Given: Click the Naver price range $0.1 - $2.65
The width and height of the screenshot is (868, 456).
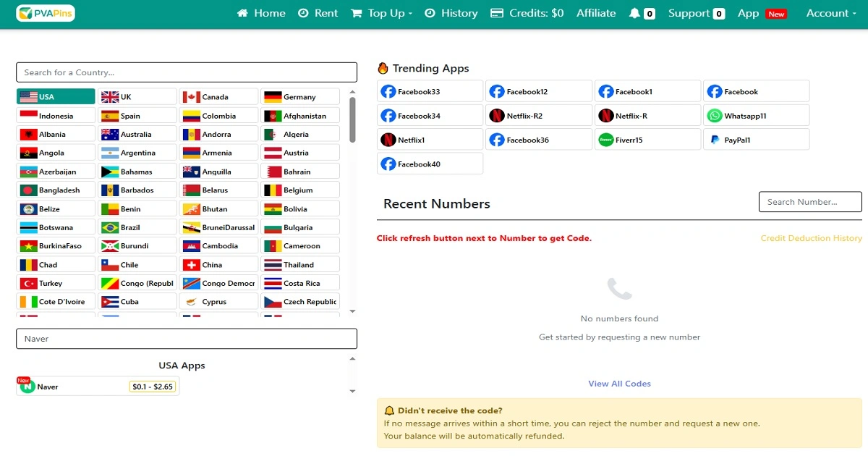Looking at the screenshot, I should 153,387.
